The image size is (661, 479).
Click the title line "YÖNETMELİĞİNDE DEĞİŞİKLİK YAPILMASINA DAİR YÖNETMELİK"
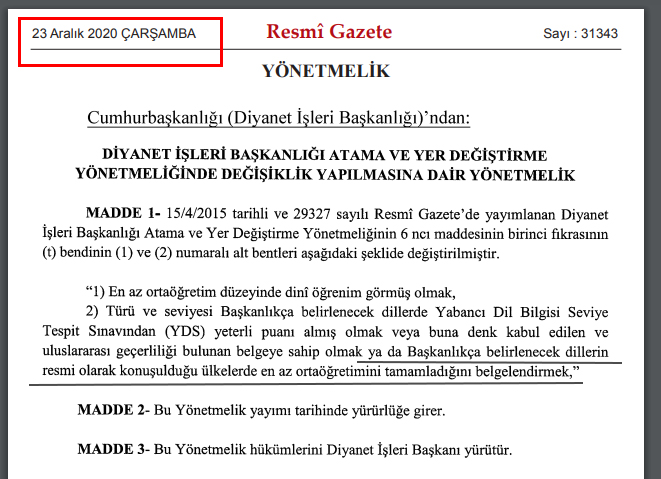[x=325, y=174]
